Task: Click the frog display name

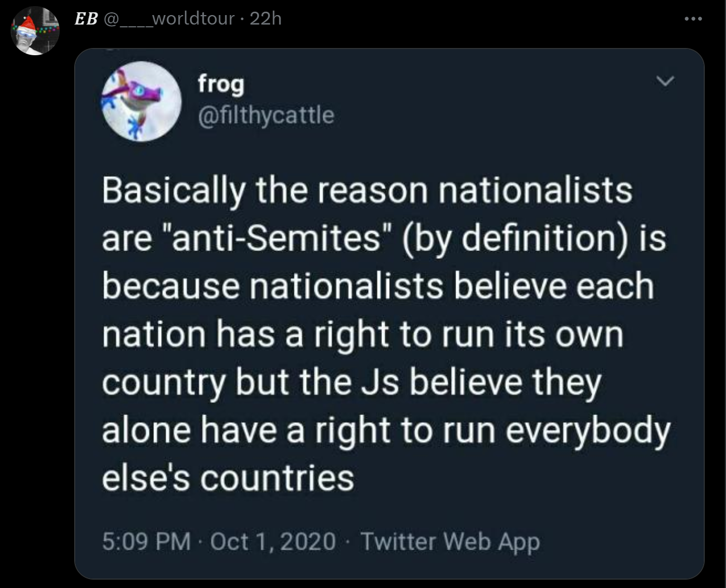Action: click(221, 84)
